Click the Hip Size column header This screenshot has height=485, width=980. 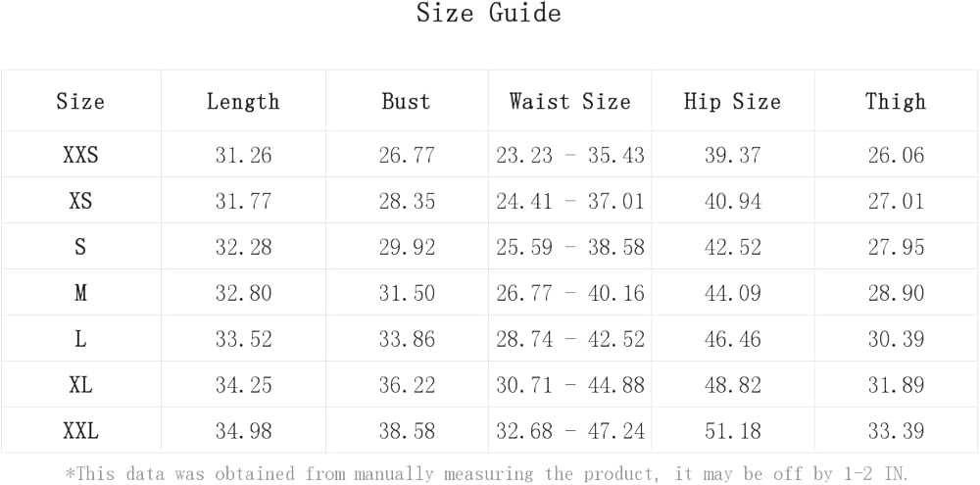[x=732, y=101]
